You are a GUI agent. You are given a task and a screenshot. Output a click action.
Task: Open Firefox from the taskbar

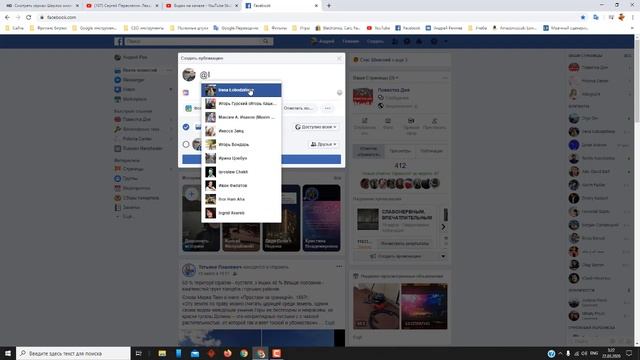tap(227, 353)
